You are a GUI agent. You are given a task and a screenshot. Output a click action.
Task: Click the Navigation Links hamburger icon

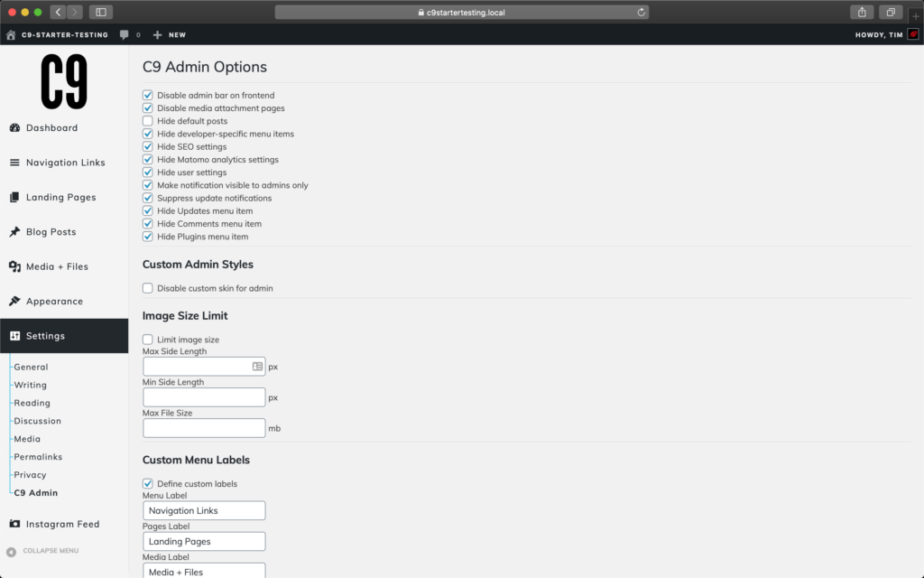tap(14, 163)
